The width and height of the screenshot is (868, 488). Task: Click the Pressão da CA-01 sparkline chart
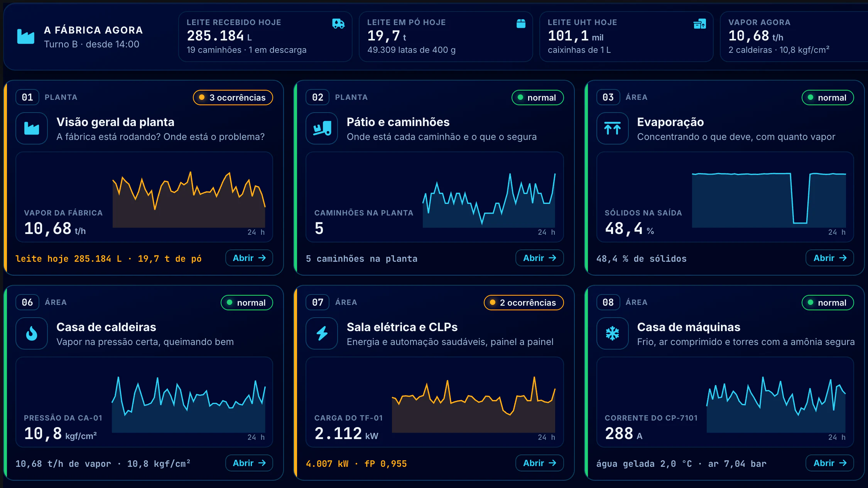tap(189, 404)
